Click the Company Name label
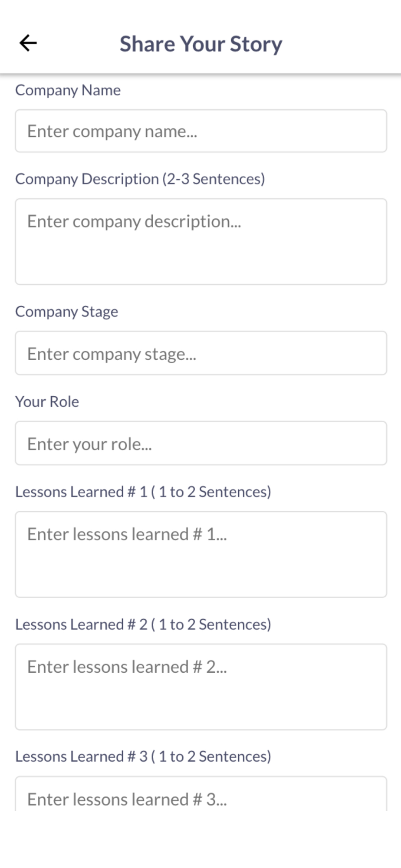Image resolution: width=401 pixels, height=868 pixels. [x=68, y=90]
